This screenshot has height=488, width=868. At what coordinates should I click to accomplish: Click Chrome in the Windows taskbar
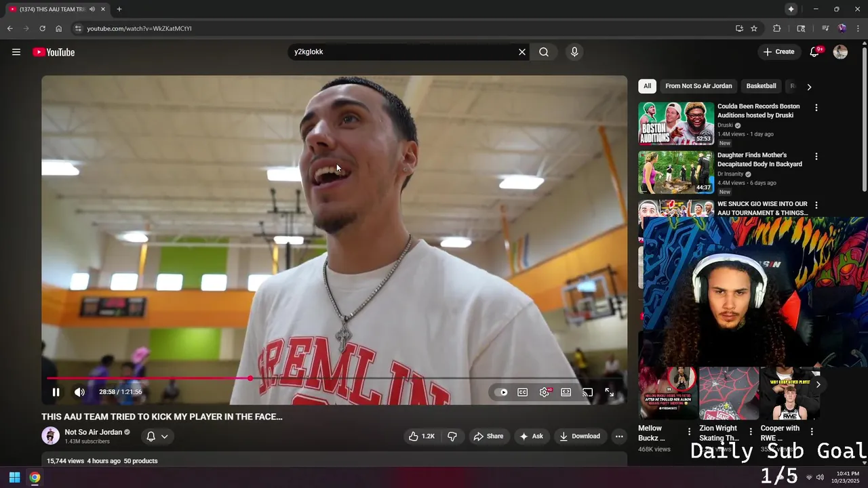pyautogui.click(x=35, y=477)
